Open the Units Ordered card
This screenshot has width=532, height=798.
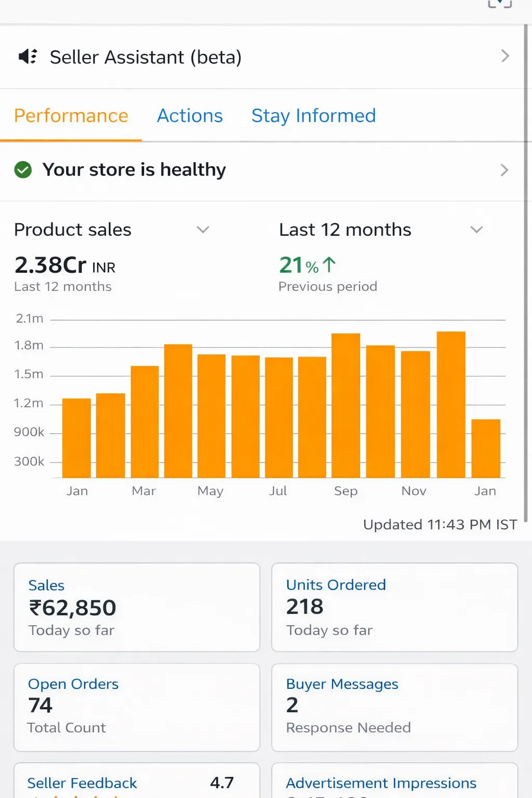(x=394, y=607)
